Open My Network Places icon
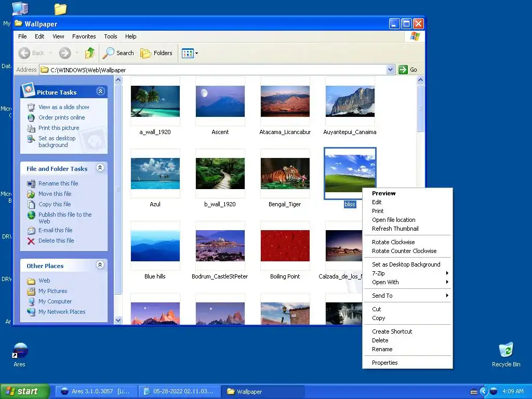The width and height of the screenshot is (532, 399). (31, 312)
